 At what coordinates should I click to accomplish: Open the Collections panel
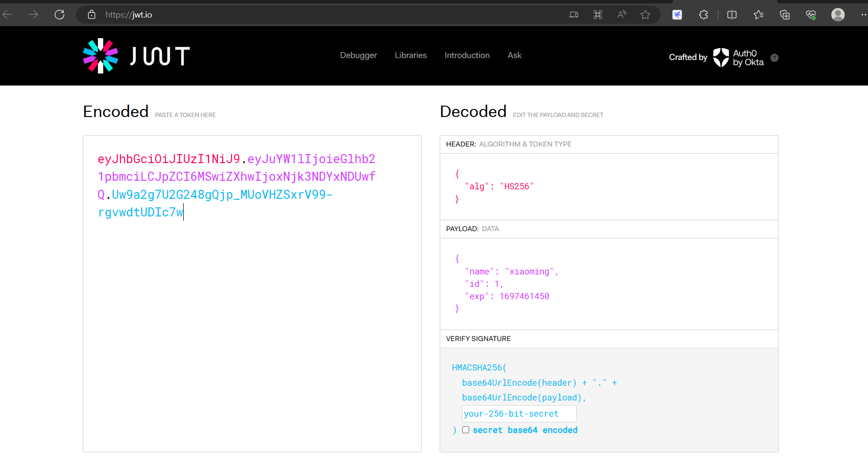click(785, 15)
